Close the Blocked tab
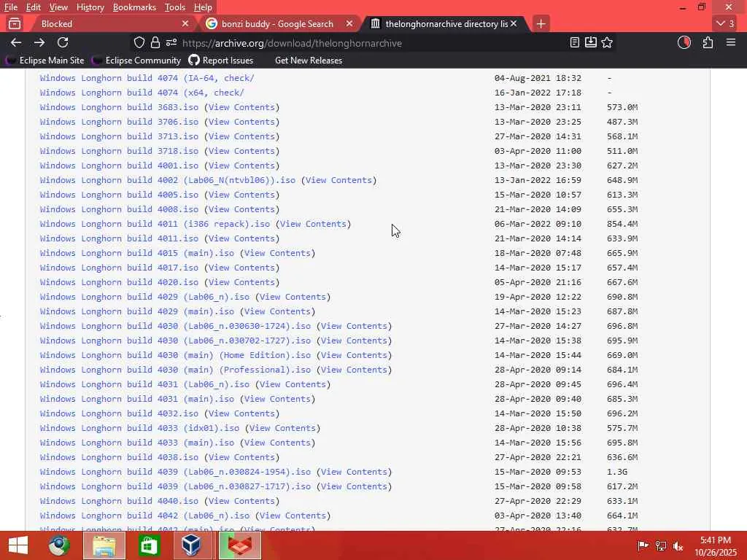 pyautogui.click(x=185, y=23)
